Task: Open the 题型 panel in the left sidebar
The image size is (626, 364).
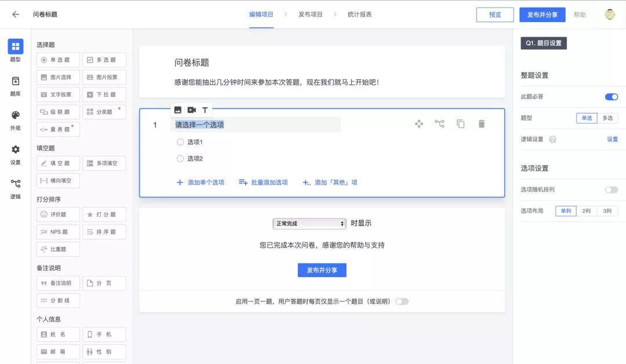Action: tap(14, 50)
